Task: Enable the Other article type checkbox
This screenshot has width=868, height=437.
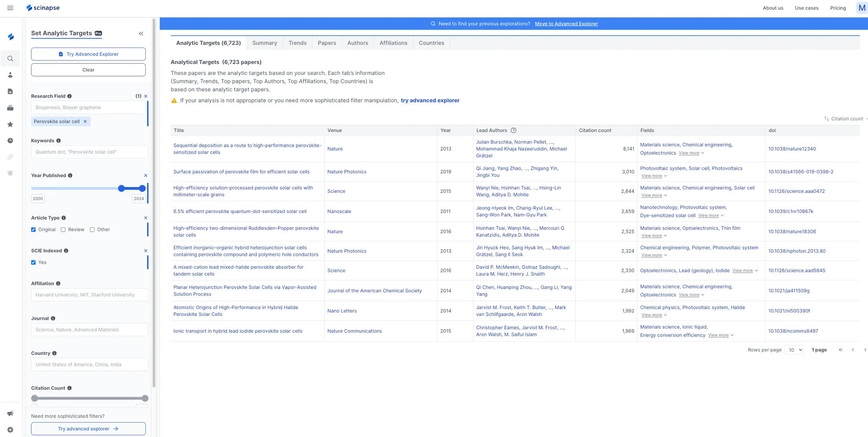Action: coord(92,230)
